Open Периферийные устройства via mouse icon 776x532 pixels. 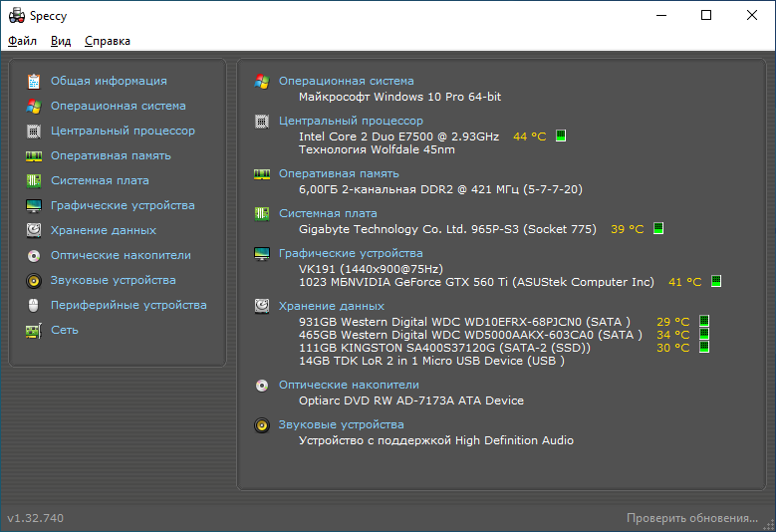click(x=34, y=305)
